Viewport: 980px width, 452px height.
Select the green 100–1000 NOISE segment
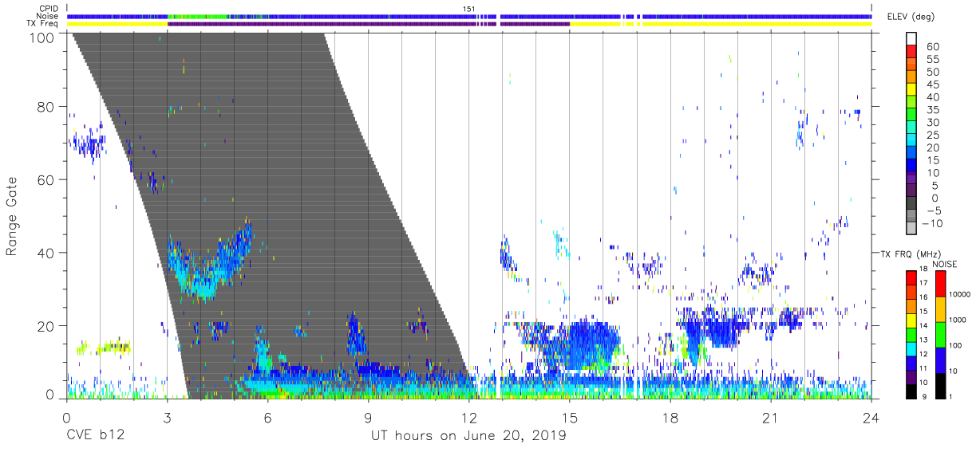(x=939, y=335)
